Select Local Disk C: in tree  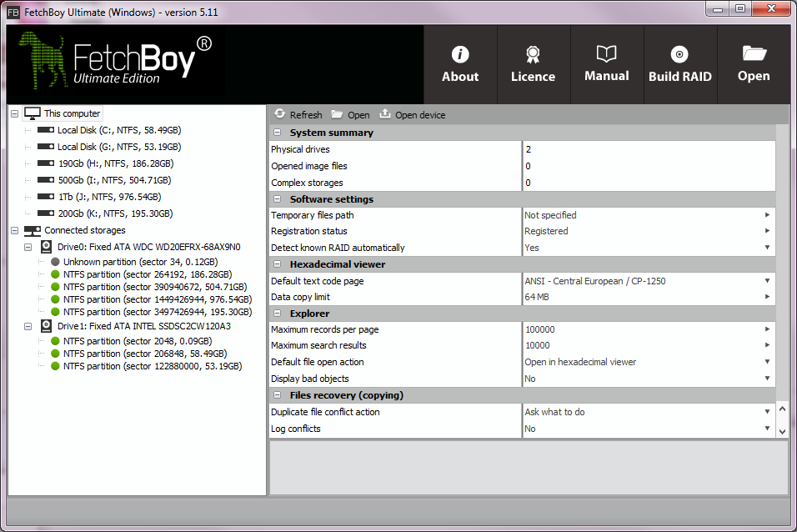[118, 130]
